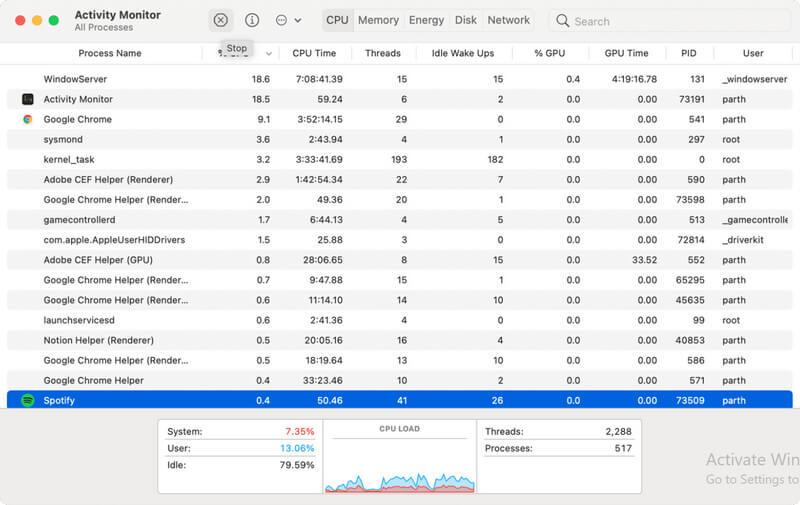Click the Activity Monitor app icon row
This screenshot has width=800, height=505.
click(x=28, y=99)
